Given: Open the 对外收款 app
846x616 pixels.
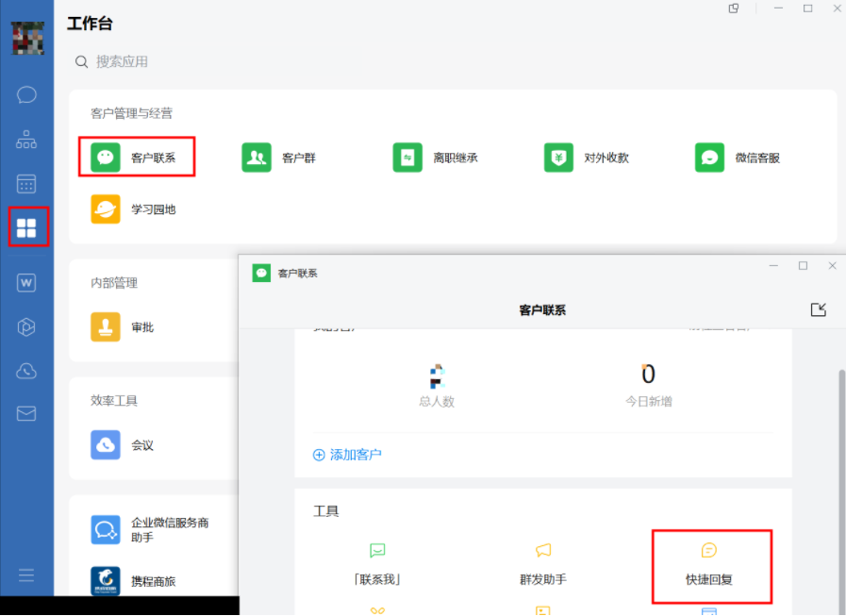Looking at the screenshot, I should [x=587, y=158].
